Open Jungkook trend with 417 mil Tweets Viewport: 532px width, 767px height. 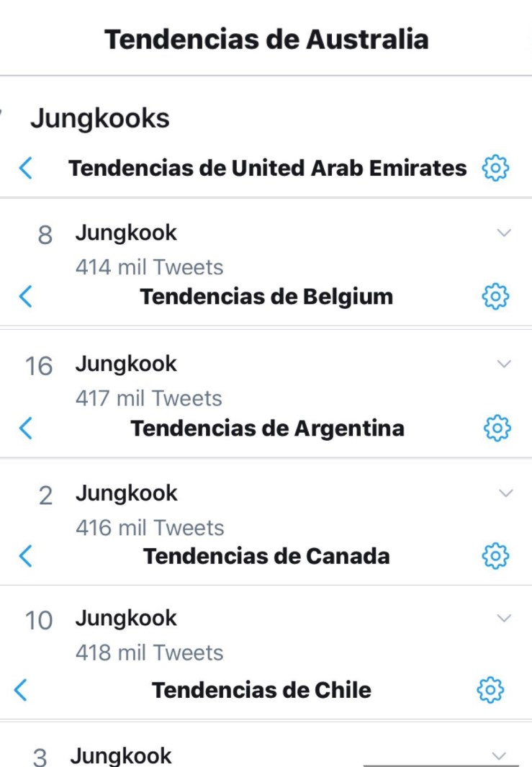(126, 364)
